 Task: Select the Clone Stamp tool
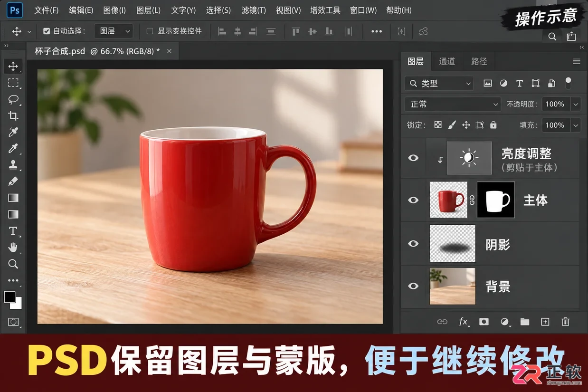tap(13, 165)
